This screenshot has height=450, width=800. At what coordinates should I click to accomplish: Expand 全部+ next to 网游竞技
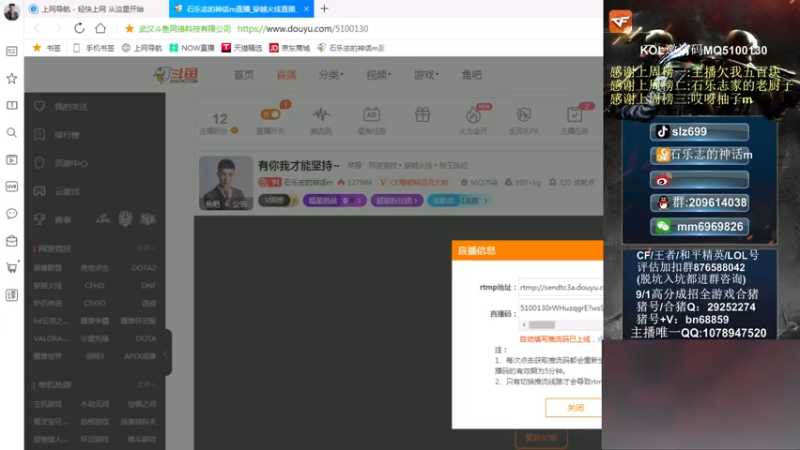145,248
